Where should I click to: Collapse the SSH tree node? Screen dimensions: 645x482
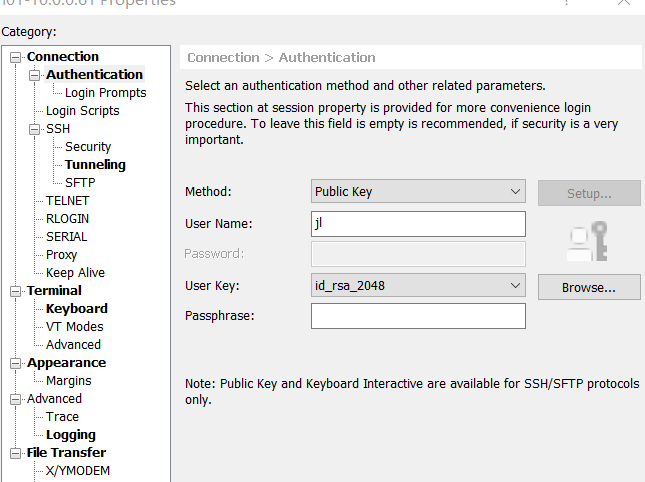pos(35,129)
